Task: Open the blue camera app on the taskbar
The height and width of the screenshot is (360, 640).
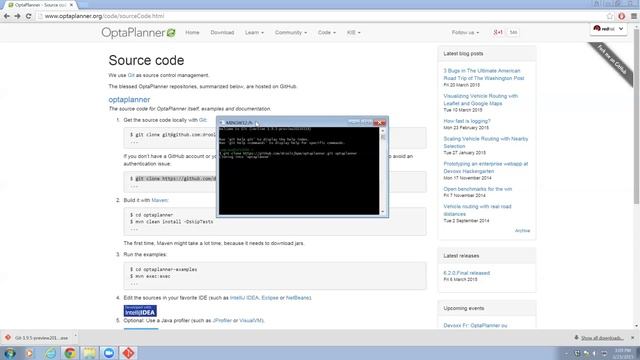Action: [109, 353]
